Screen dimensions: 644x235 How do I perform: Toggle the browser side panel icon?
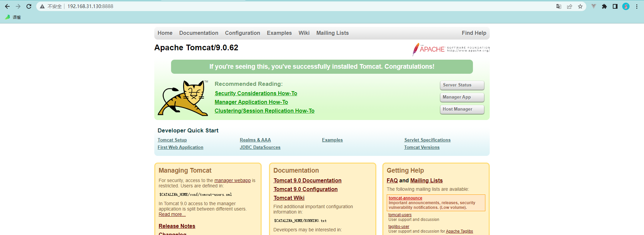point(615,6)
